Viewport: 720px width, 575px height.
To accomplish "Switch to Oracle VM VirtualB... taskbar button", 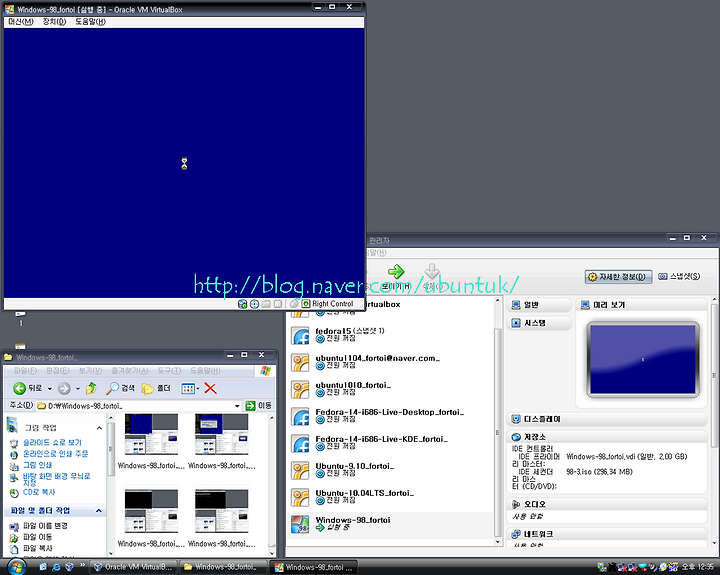I will coord(133,567).
